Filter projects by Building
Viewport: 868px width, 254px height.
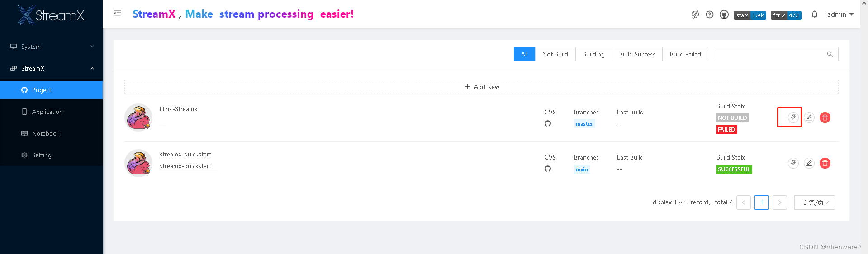[x=593, y=54]
